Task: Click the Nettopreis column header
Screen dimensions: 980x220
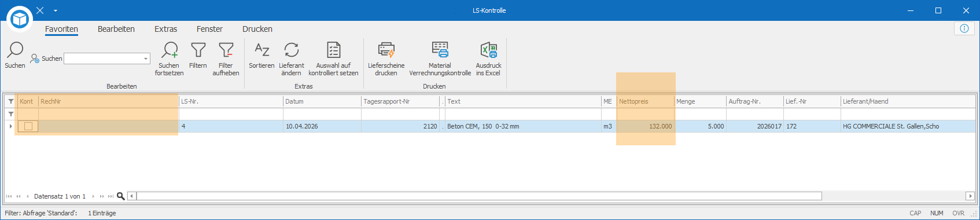Action: pos(646,101)
